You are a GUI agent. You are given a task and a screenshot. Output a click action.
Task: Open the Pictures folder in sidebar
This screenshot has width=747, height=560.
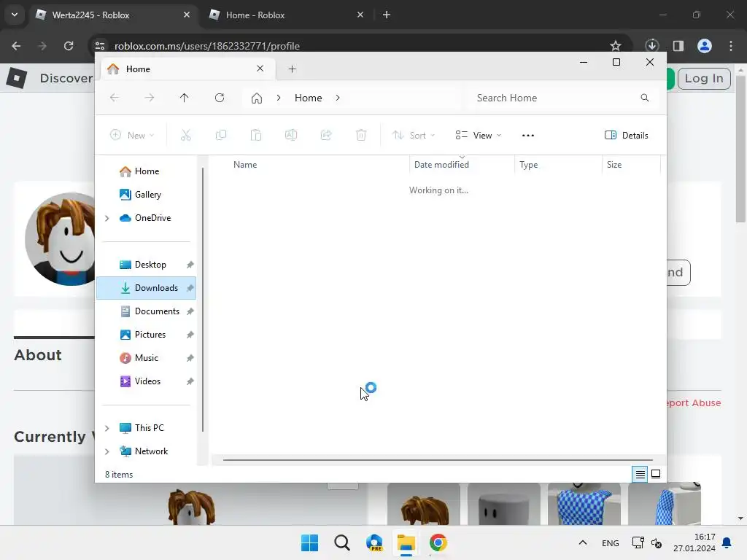[x=146, y=335]
